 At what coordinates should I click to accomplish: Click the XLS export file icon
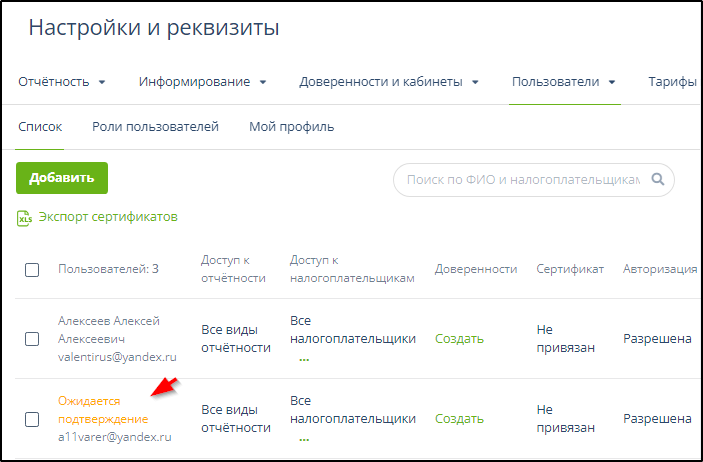coord(25,218)
